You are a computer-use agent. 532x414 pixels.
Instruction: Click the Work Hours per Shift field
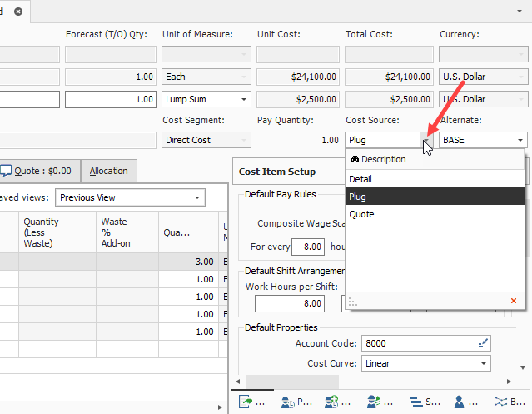290,303
